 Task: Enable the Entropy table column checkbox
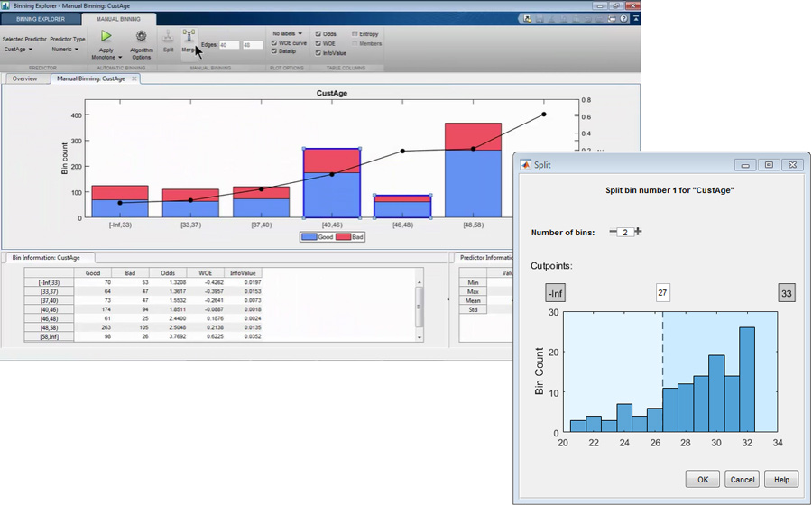click(354, 33)
